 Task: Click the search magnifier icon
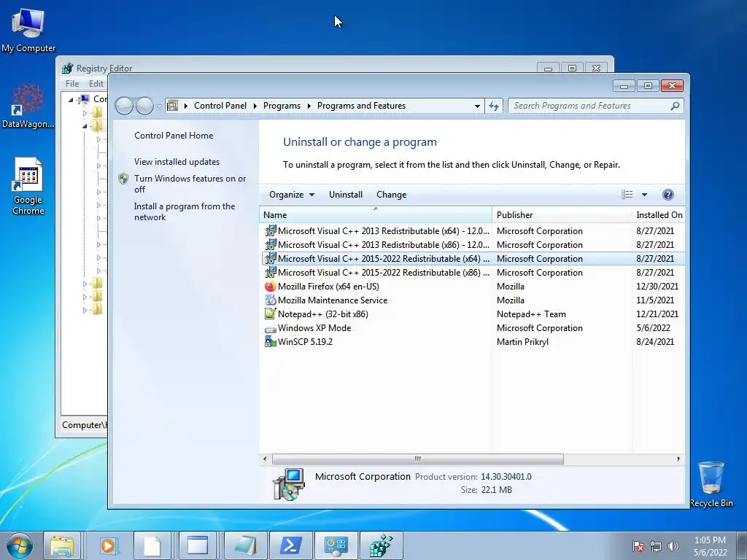click(675, 106)
